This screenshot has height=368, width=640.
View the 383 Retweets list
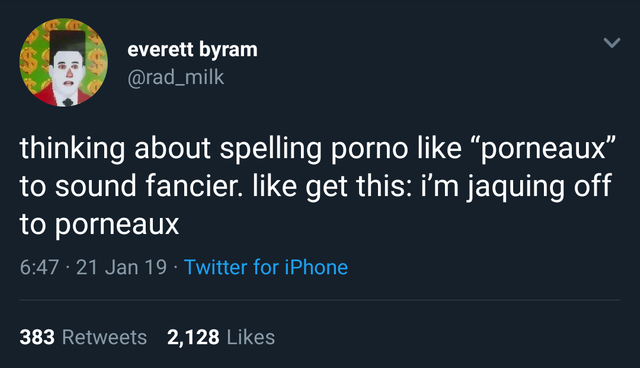coord(83,337)
